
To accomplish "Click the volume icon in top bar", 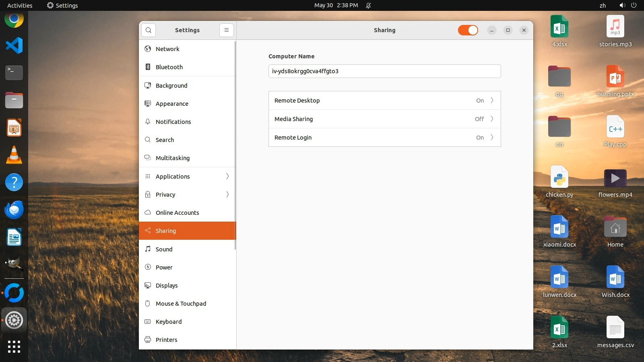I will click(622, 5).
